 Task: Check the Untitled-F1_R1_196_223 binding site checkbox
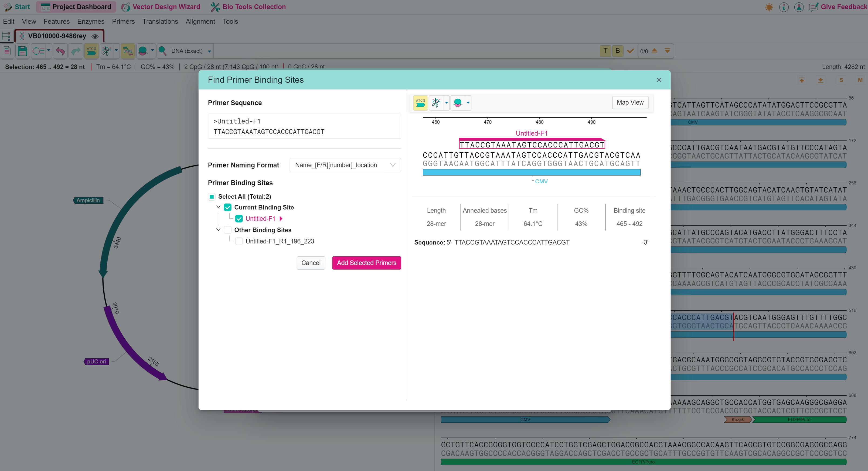click(239, 241)
